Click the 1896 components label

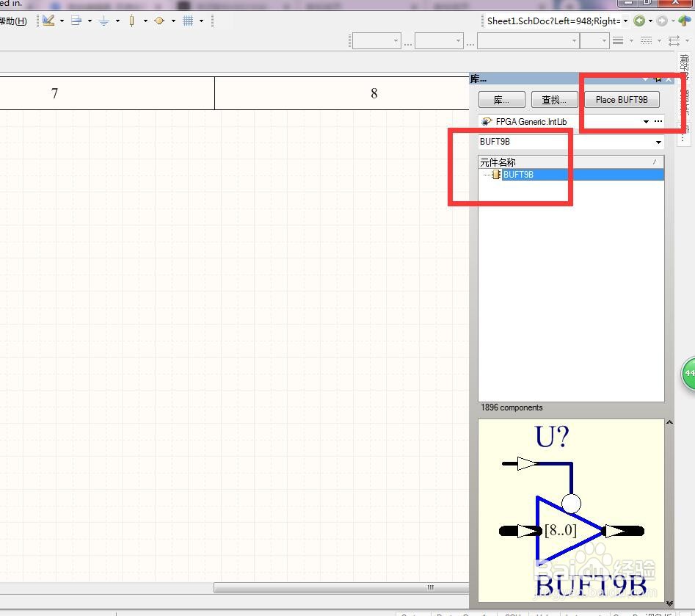512,407
